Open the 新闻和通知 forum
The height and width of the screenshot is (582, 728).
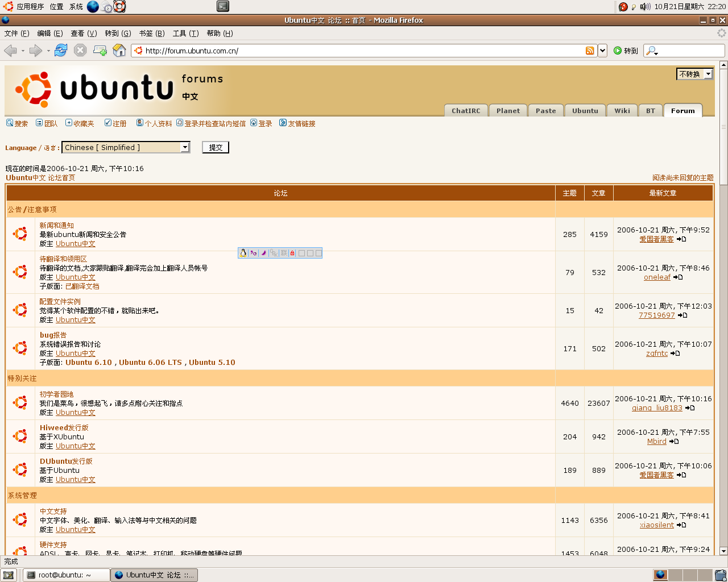click(x=56, y=226)
